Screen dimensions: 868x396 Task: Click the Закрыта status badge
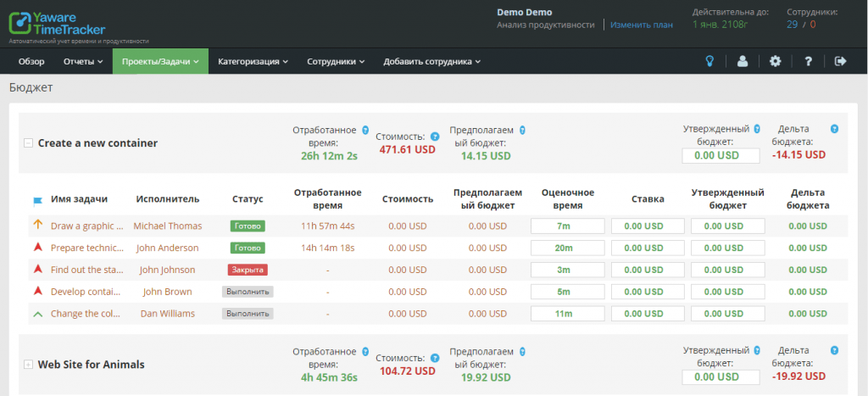point(248,270)
